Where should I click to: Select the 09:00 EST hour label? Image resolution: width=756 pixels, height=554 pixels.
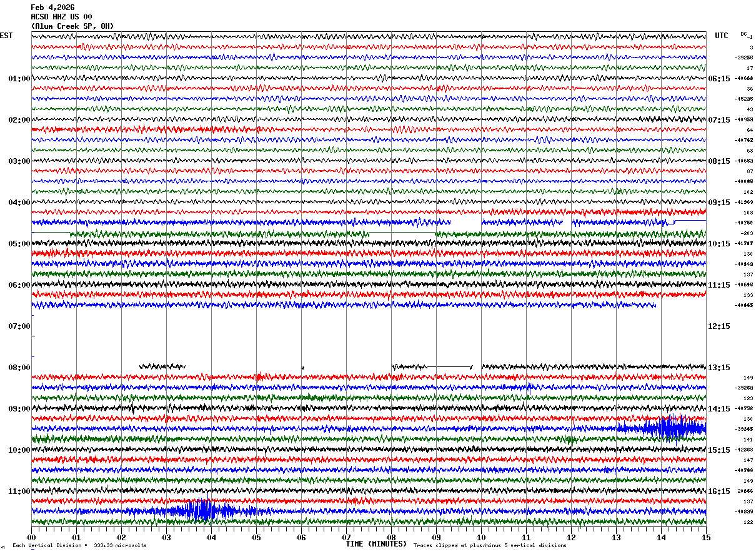click(x=19, y=409)
